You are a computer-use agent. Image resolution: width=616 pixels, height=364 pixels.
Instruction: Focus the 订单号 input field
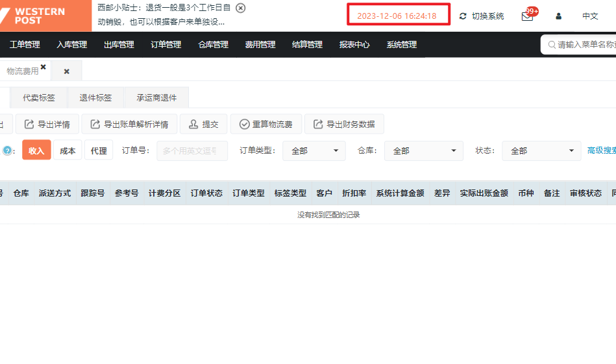point(192,151)
